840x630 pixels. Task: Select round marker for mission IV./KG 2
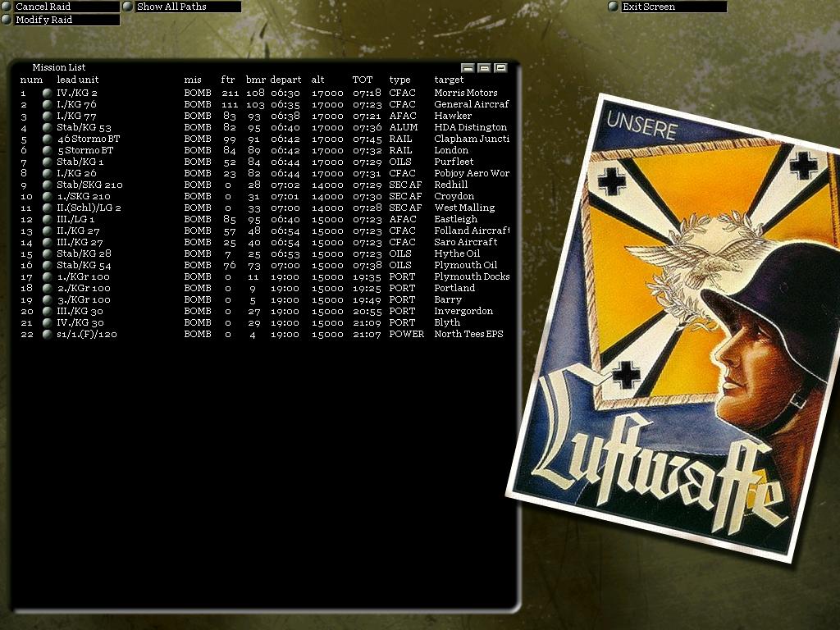pyautogui.click(x=47, y=93)
